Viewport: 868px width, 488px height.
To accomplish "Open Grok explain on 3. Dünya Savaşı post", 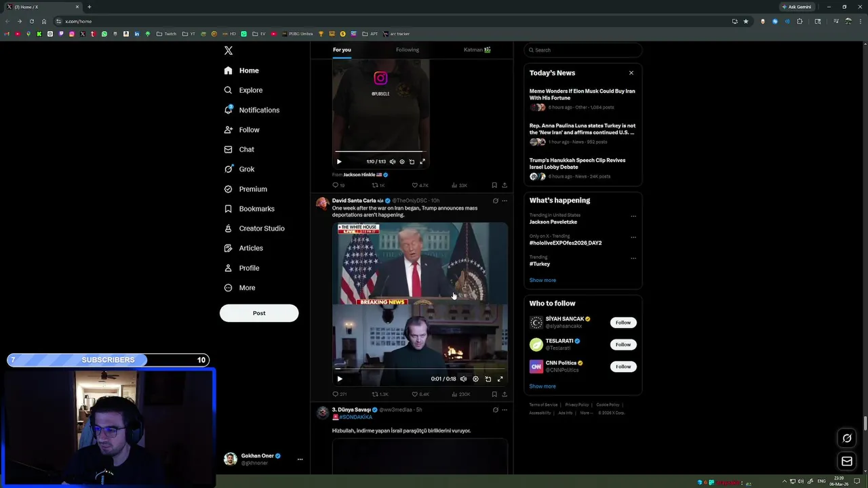I will [495, 409].
